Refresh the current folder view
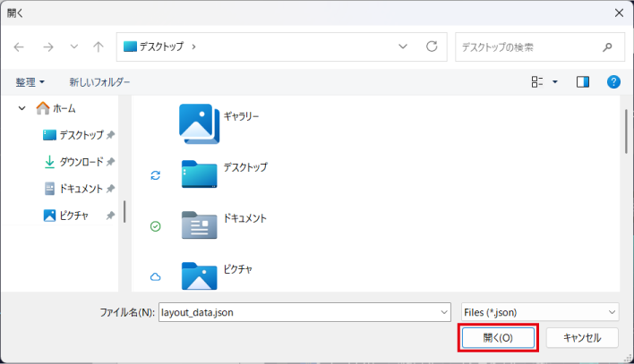This screenshot has width=634, height=364. (x=432, y=47)
